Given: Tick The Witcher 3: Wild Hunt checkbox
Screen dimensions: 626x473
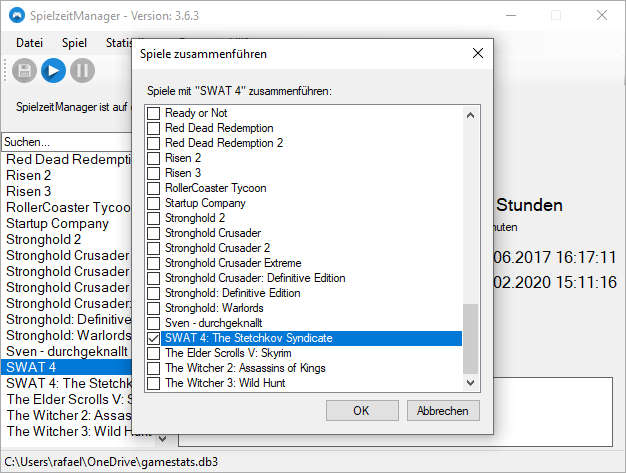Looking at the screenshot, I should tap(153, 384).
